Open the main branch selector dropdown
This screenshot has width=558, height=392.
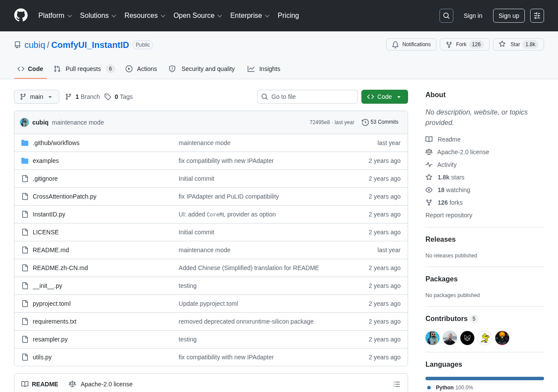(x=37, y=97)
